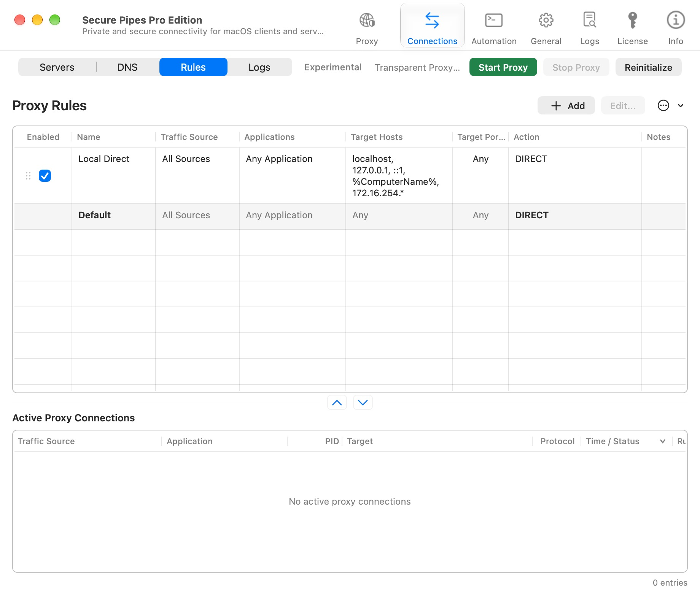Click the Edit rule button

[x=623, y=105]
